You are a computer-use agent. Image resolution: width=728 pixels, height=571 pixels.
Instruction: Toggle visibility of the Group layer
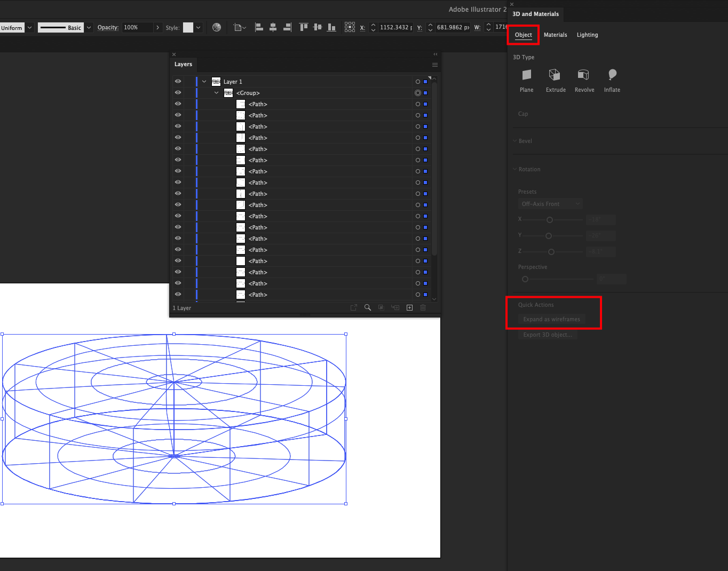[178, 92]
